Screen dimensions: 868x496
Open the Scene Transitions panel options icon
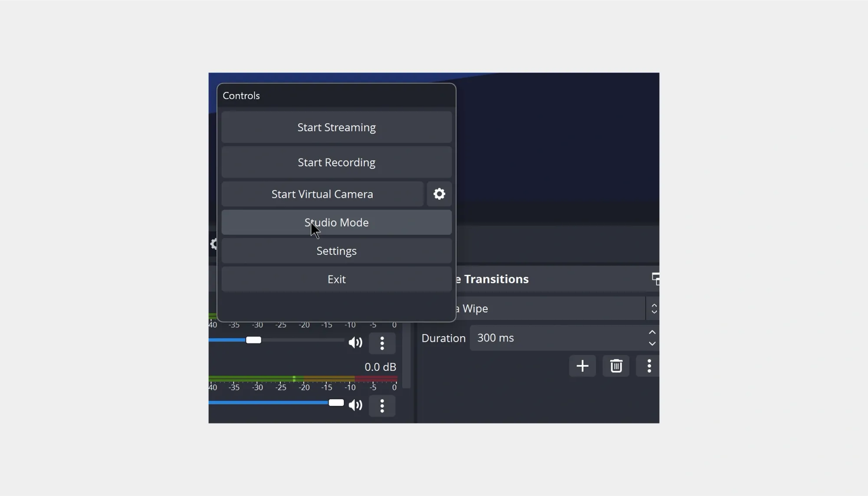click(x=649, y=366)
